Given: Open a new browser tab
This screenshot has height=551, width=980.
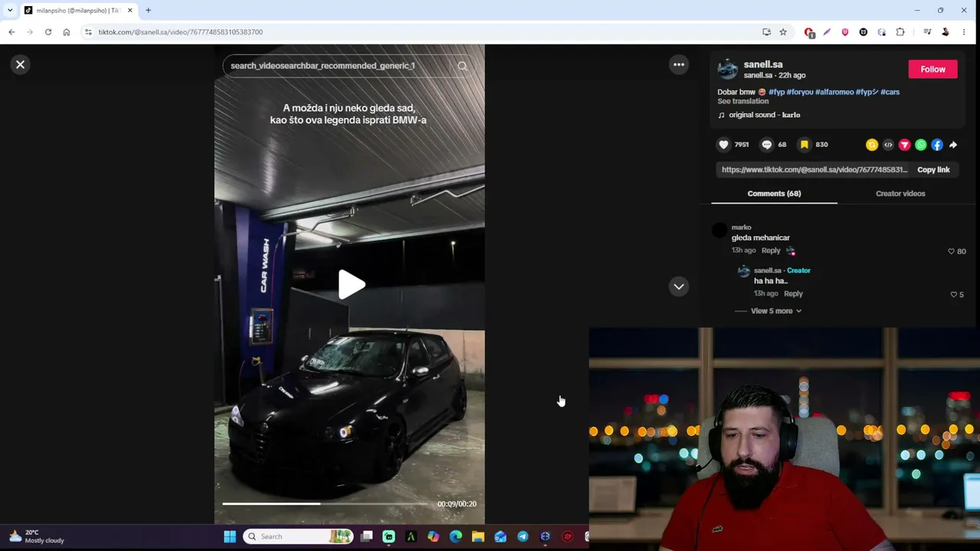Looking at the screenshot, I should click(148, 10).
